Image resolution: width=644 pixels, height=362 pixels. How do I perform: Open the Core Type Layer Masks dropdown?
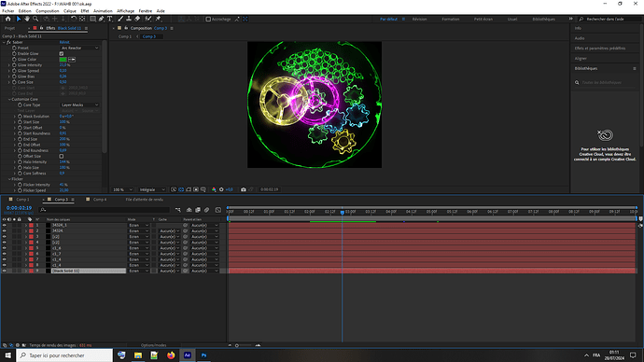pyautogui.click(x=79, y=105)
